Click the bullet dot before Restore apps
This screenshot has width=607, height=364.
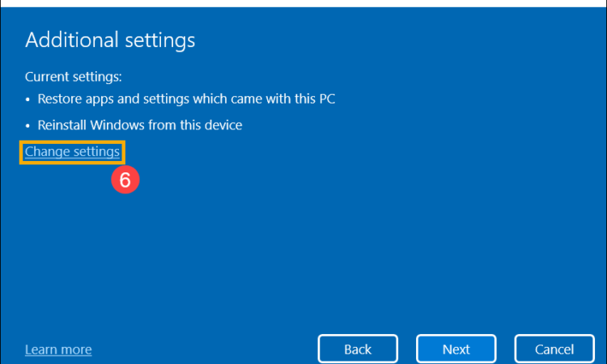click(x=28, y=99)
